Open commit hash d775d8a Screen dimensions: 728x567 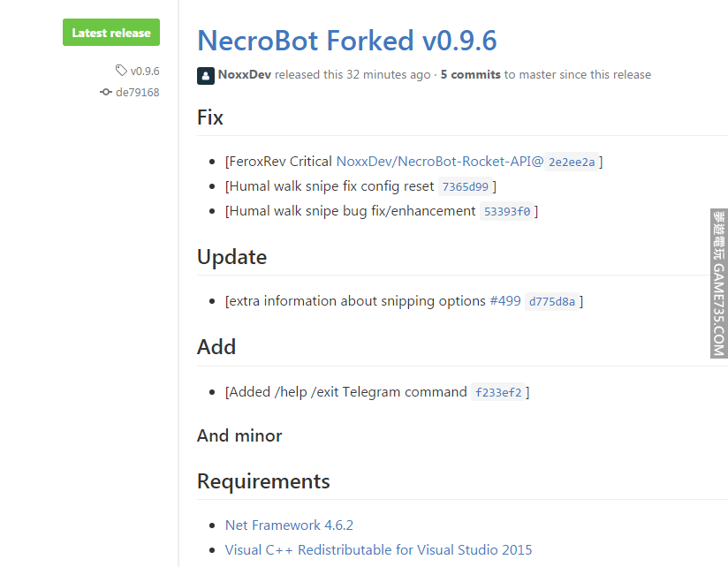pos(551,302)
